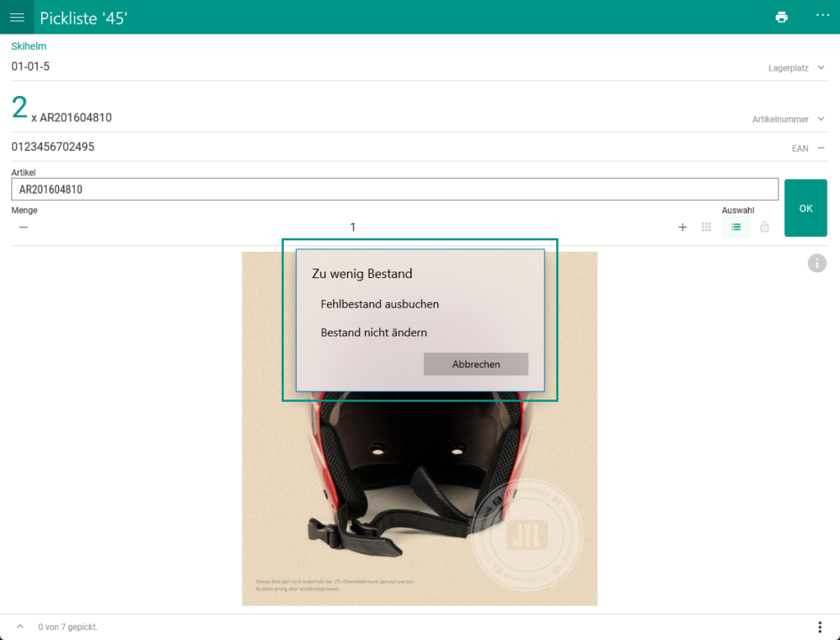Select 'Bestand nicht ändern' option
Screen dimensions: 840x640
coord(373,332)
